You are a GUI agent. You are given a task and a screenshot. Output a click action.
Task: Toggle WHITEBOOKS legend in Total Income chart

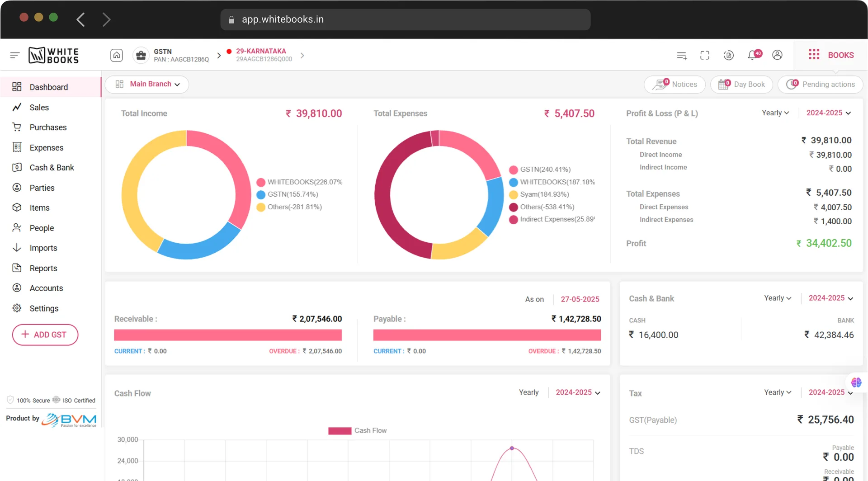[x=299, y=182]
